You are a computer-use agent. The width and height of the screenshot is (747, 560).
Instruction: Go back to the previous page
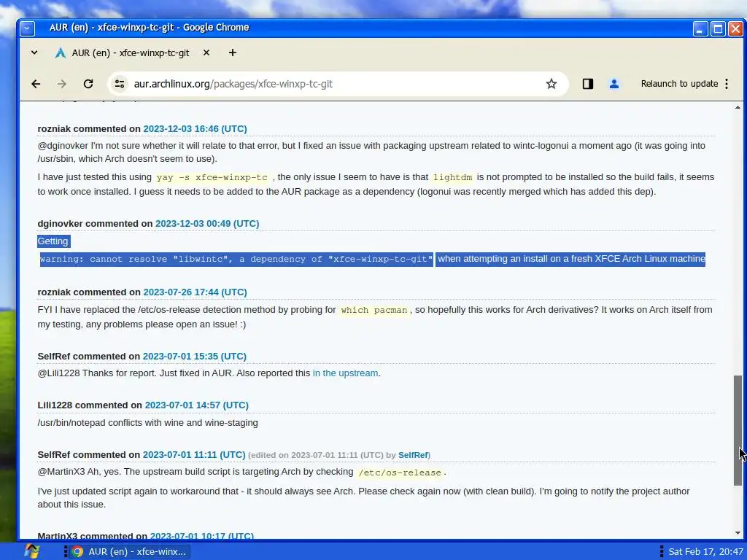coord(36,84)
